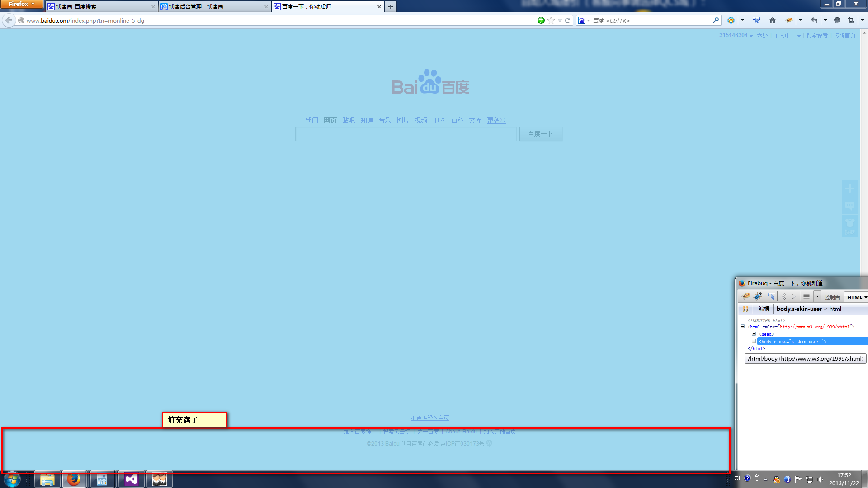Open a new tab with plus button
Screen dimensions: 868x488
pyautogui.click(x=391, y=7)
